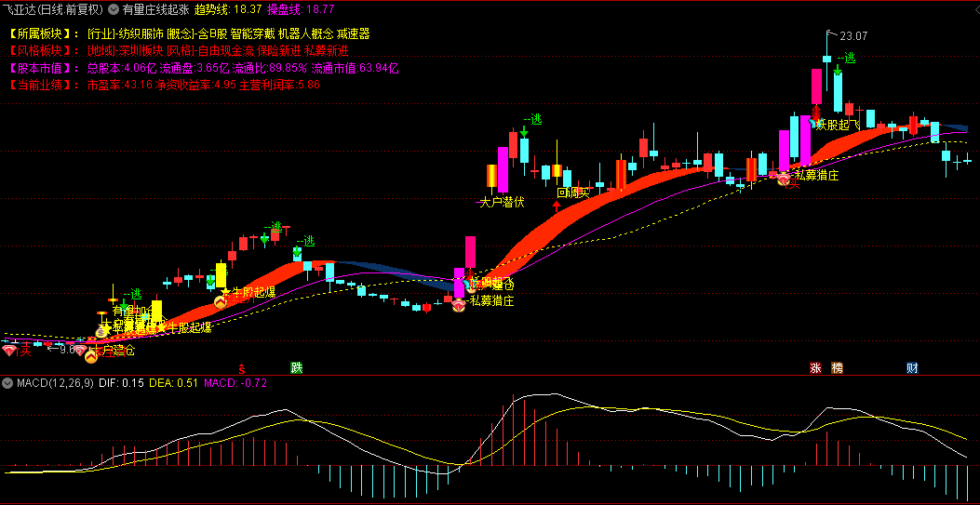
Task: Click the red diamond icon beside 买 at far left
Action: coord(9,351)
